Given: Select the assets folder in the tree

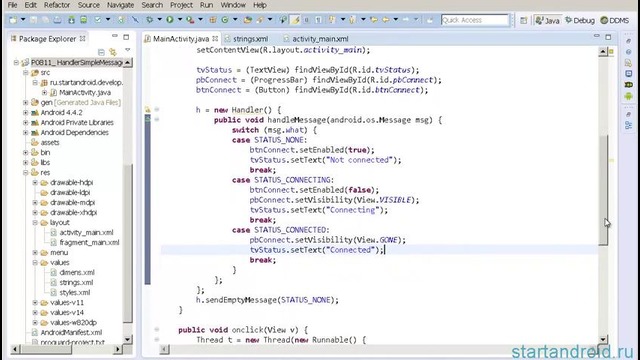Looking at the screenshot, I should point(50,142).
